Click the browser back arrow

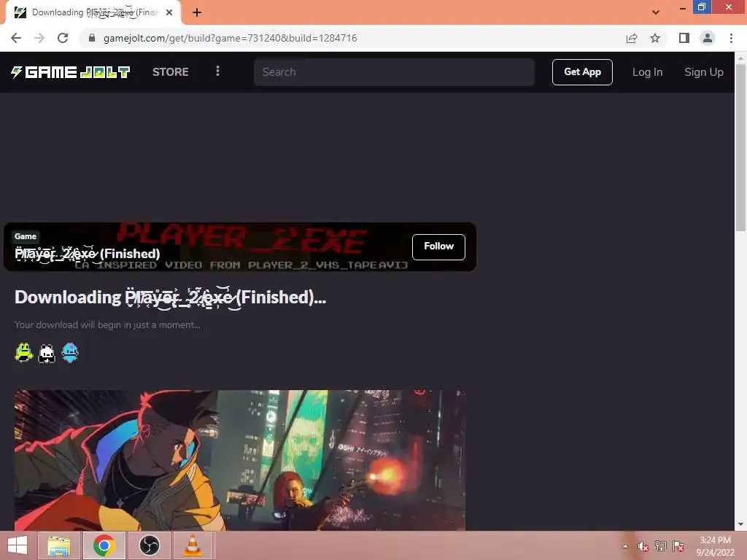coord(16,38)
